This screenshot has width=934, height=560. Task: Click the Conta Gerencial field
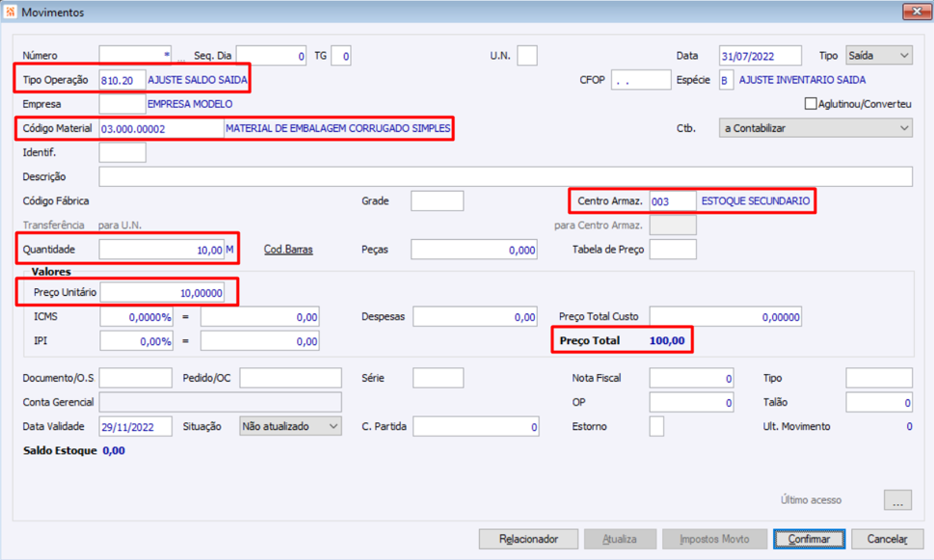click(221, 402)
